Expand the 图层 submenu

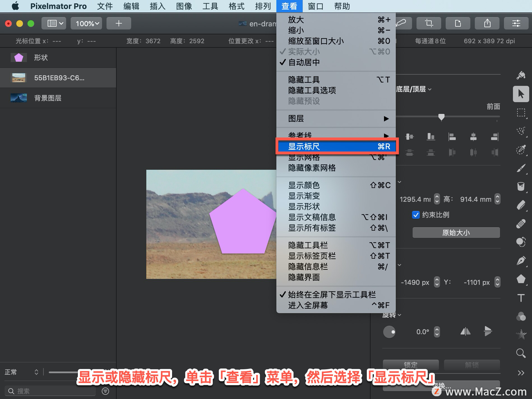coord(336,118)
